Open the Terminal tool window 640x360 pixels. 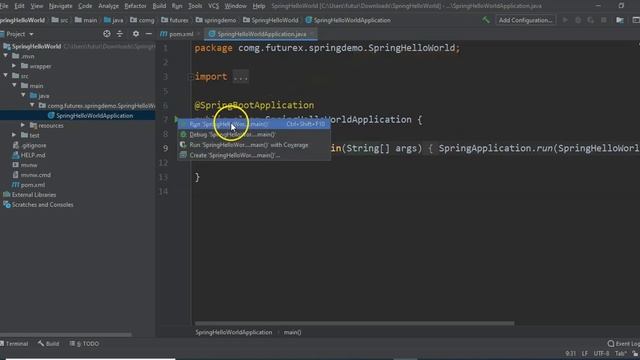15,344
